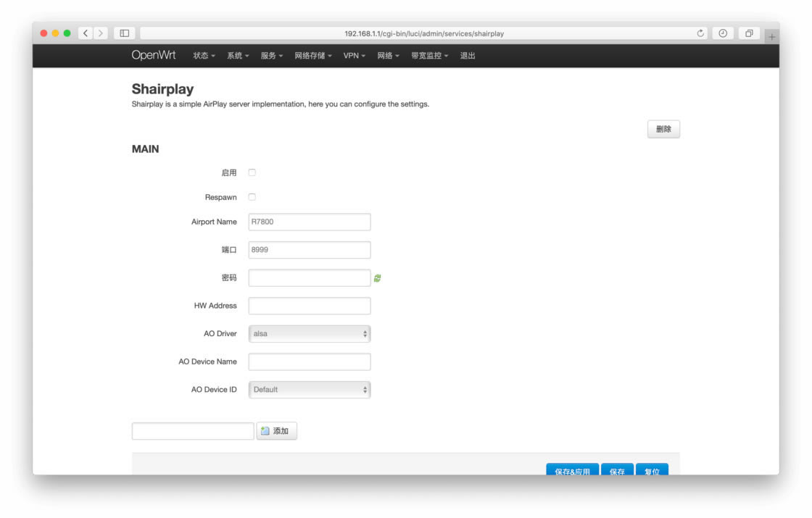Click the browser back arrow
The width and height of the screenshot is (812, 518).
pyautogui.click(x=85, y=33)
